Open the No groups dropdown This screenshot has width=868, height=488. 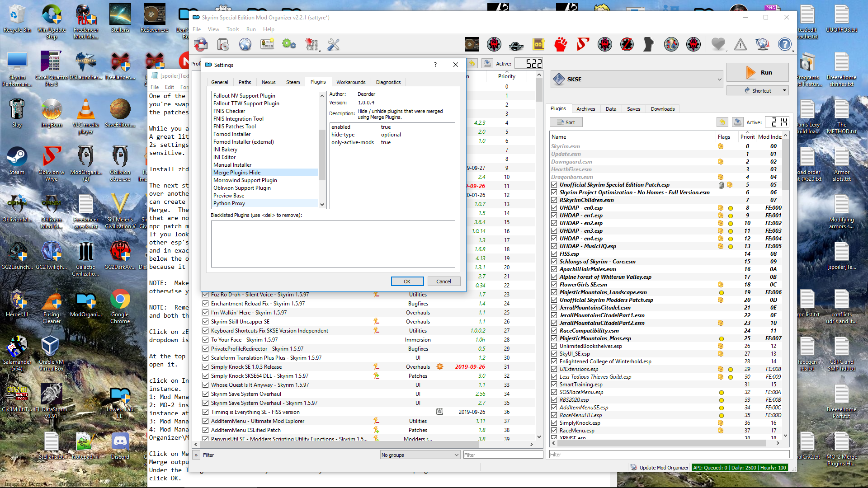pyautogui.click(x=420, y=455)
